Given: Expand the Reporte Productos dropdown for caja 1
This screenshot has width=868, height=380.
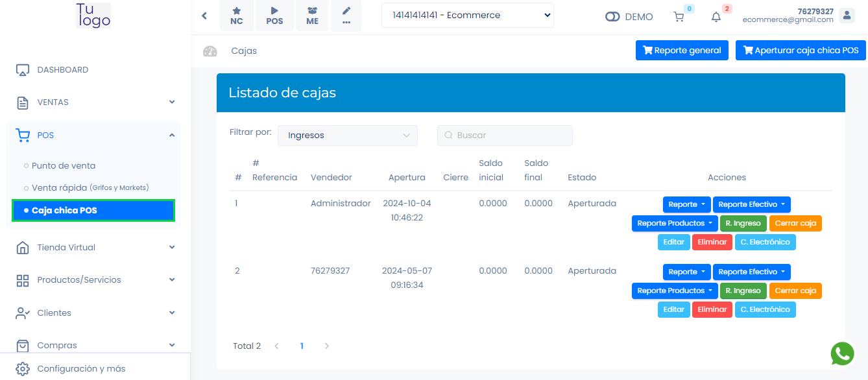Looking at the screenshot, I should click(x=675, y=223).
